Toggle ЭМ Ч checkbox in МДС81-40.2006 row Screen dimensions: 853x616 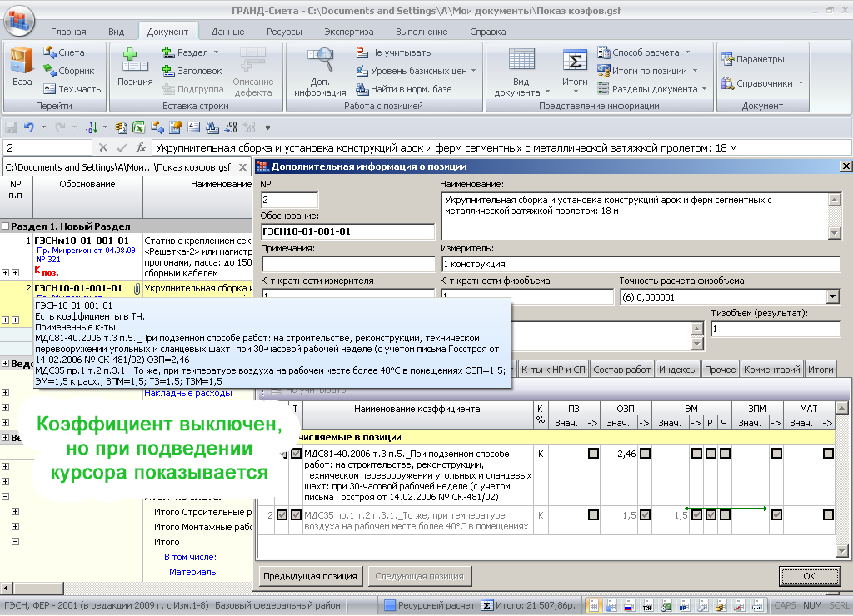tap(725, 453)
